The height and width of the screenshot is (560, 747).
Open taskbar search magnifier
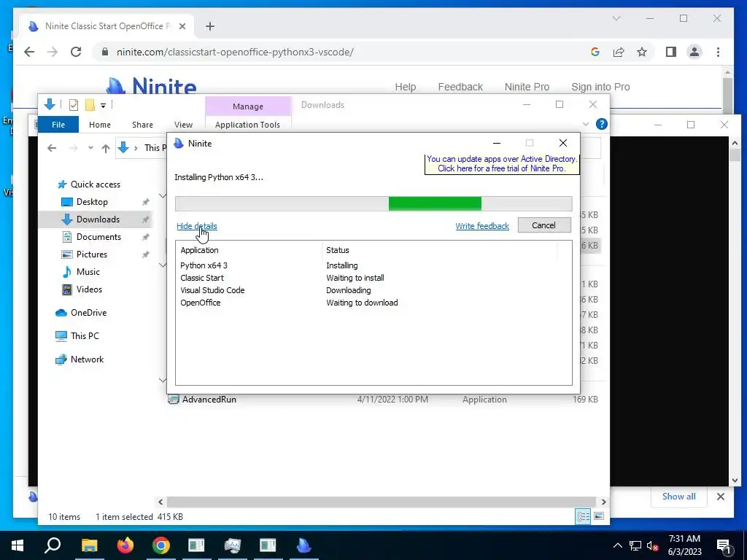coord(53,545)
